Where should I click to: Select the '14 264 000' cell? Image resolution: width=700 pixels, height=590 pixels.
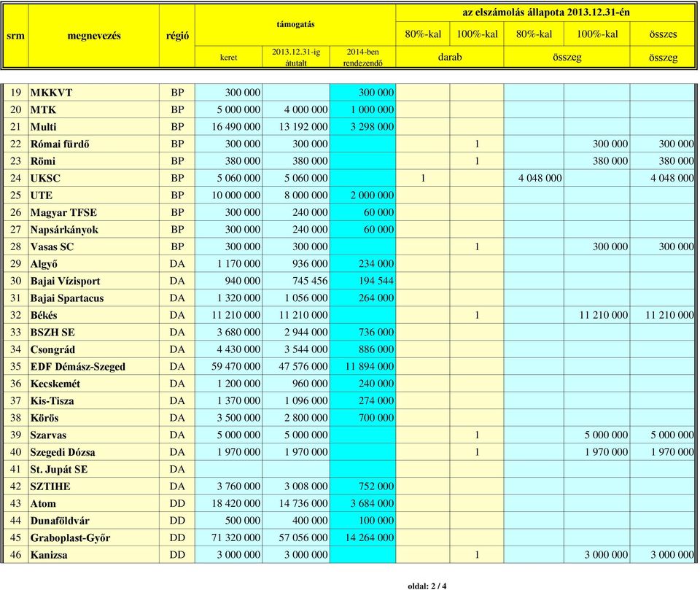point(362,537)
